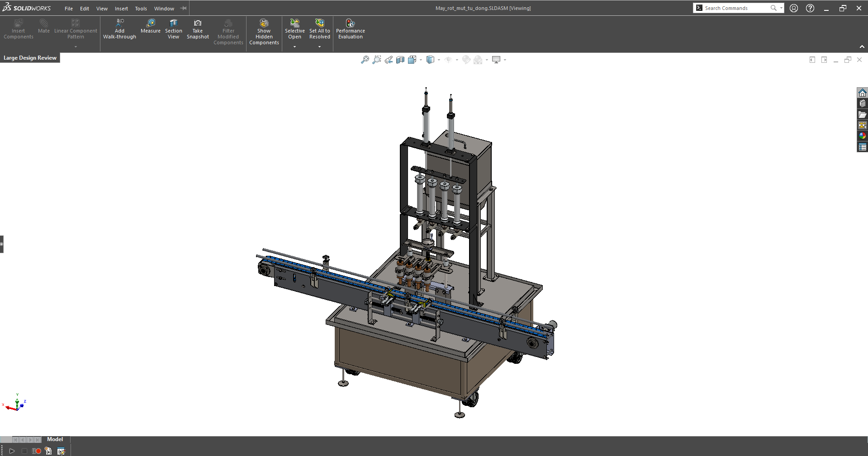Collapse the CommandManager ribbon chevron
The height and width of the screenshot is (456, 868).
(x=862, y=47)
